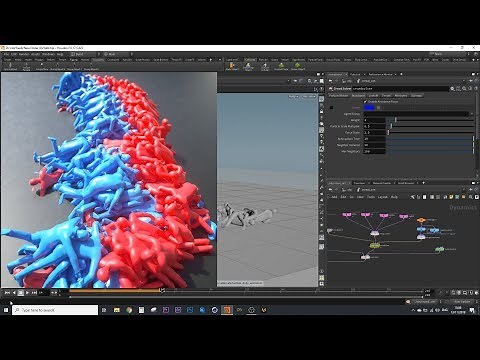Viewport: 480px width, 360px height.
Task: Select the Tree View pane tab
Action: (x=359, y=183)
